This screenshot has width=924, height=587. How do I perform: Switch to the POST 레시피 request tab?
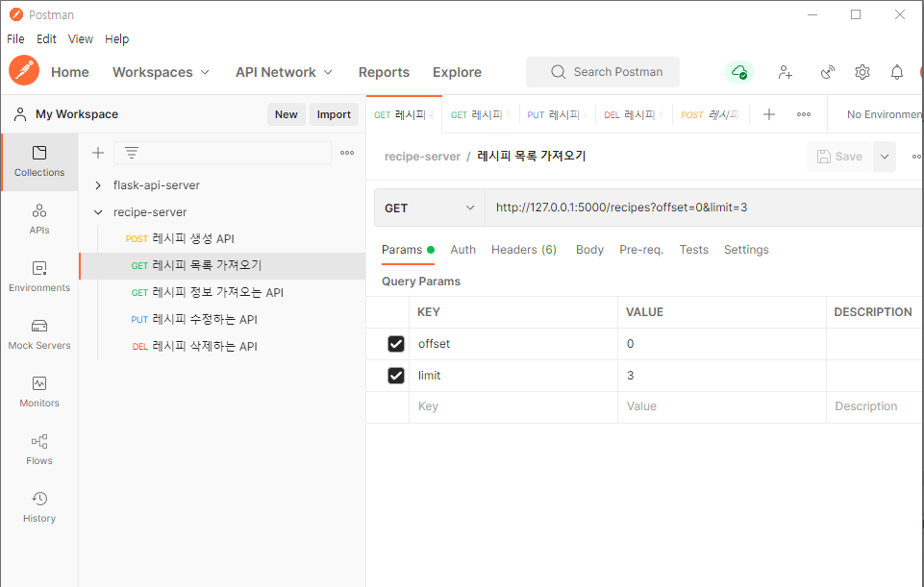pyautogui.click(x=711, y=115)
